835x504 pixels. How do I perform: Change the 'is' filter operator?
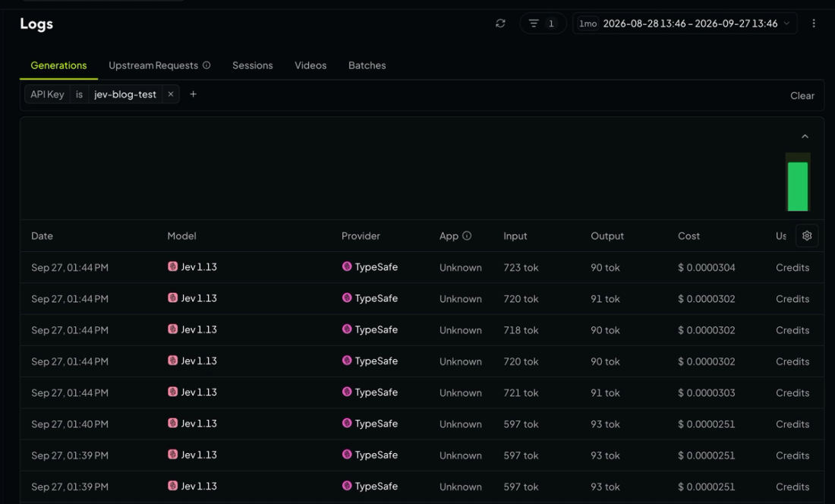pyautogui.click(x=80, y=94)
